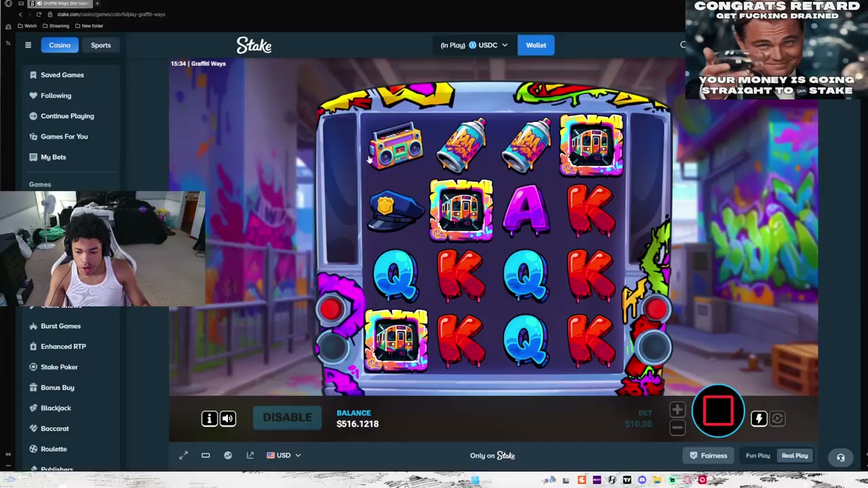Open live support headset button
This screenshot has width=868, height=488.
(x=841, y=457)
